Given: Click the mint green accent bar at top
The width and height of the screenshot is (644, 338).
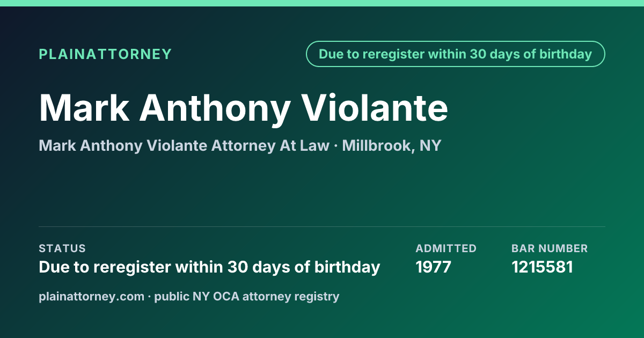Looking at the screenshot, I should pos(322,3).
